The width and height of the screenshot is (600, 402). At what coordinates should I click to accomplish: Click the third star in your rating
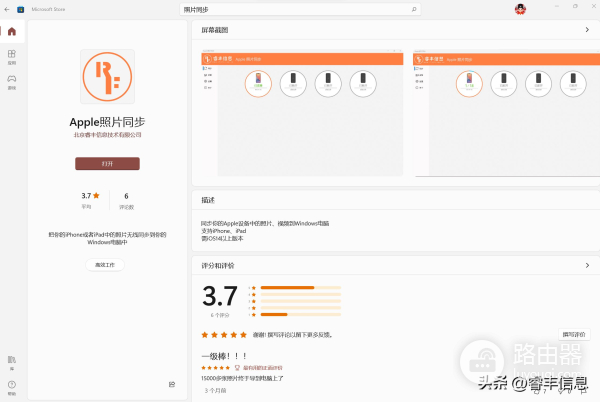[224, 335]
